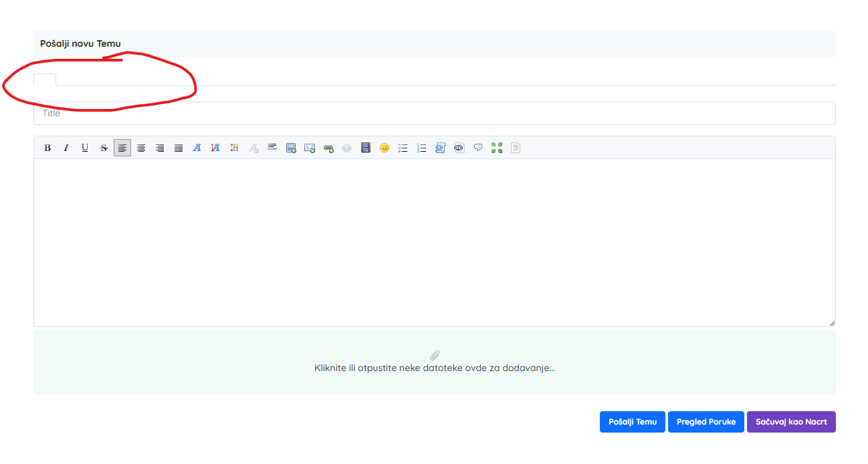Toggle bold formatting in editor toolbar
The width and height of the screenshot is (868, 464).
pos(47,148)
